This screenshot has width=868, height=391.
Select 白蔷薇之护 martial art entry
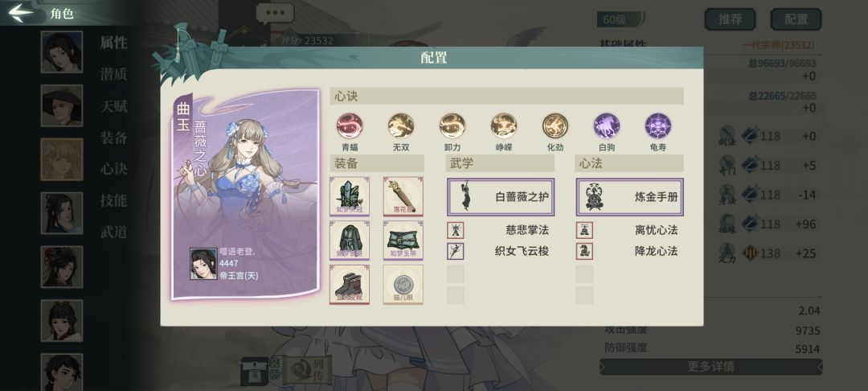click(501, 196)
